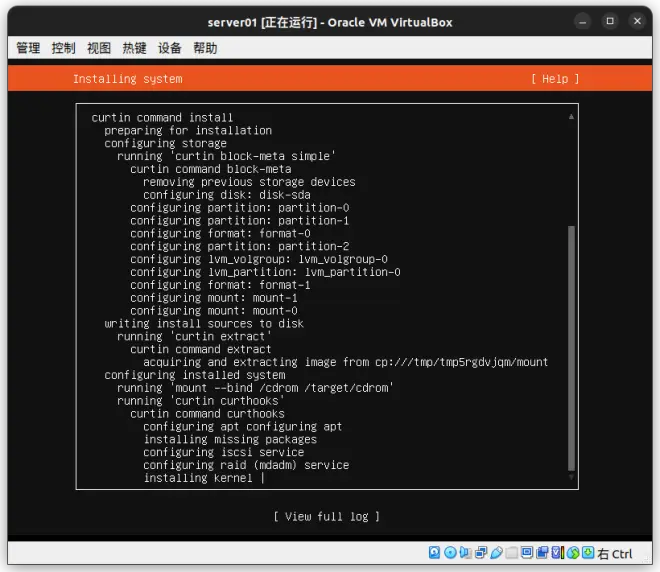Click 'configuring storage' log line
This screenshot has width=660, height=572.
(x=165, y=143)
